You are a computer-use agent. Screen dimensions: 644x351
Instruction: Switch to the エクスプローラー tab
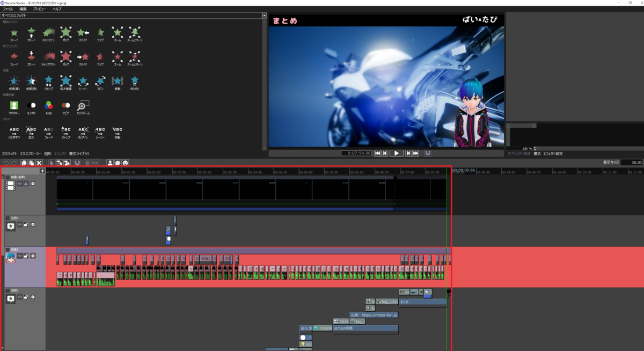click(x=31, y=153)
